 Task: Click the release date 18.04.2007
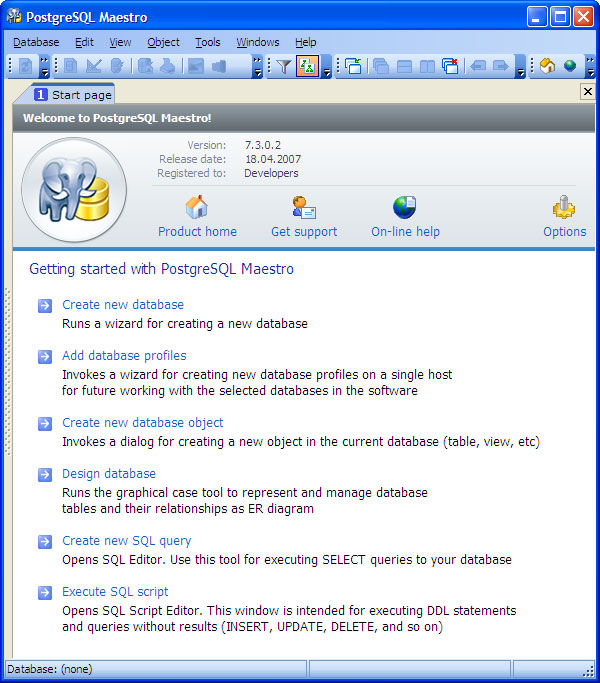pyautogui.click(x=273, y=159)
